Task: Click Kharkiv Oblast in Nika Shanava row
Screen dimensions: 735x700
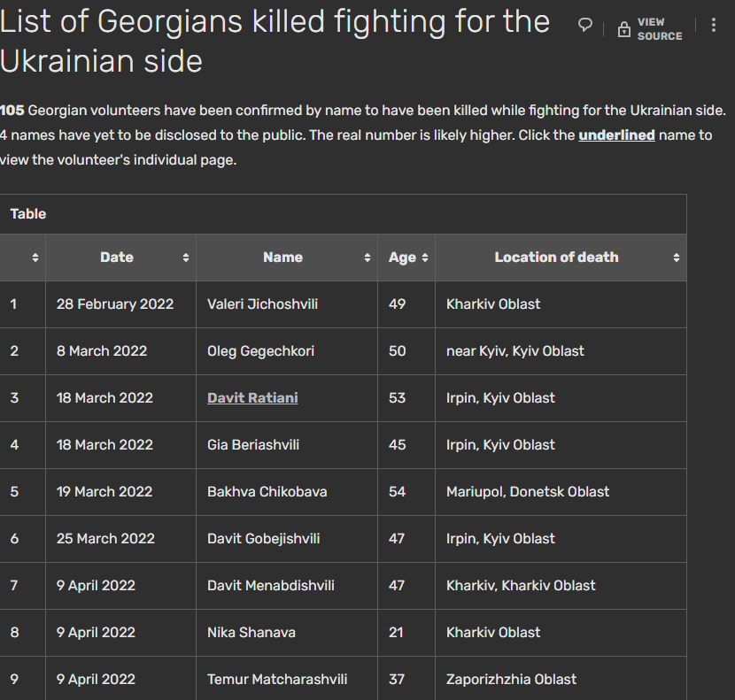Action: (x=493, y=632)
